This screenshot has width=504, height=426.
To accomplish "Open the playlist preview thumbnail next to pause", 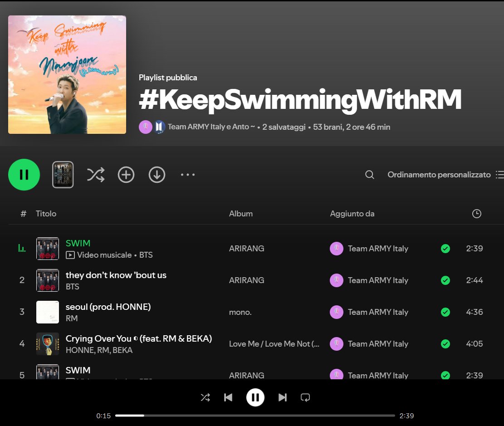I will tap(63, 175).
